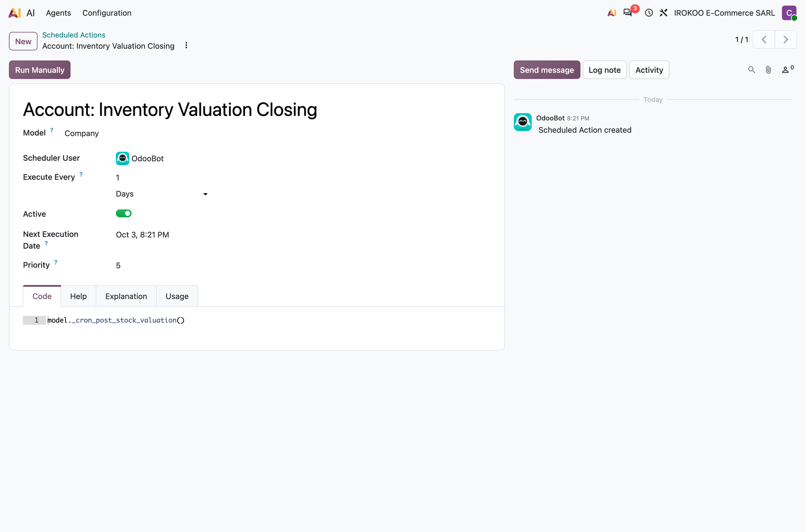Schedule an Activity
This screenshot has height=532, width=806.
[649, 70]
